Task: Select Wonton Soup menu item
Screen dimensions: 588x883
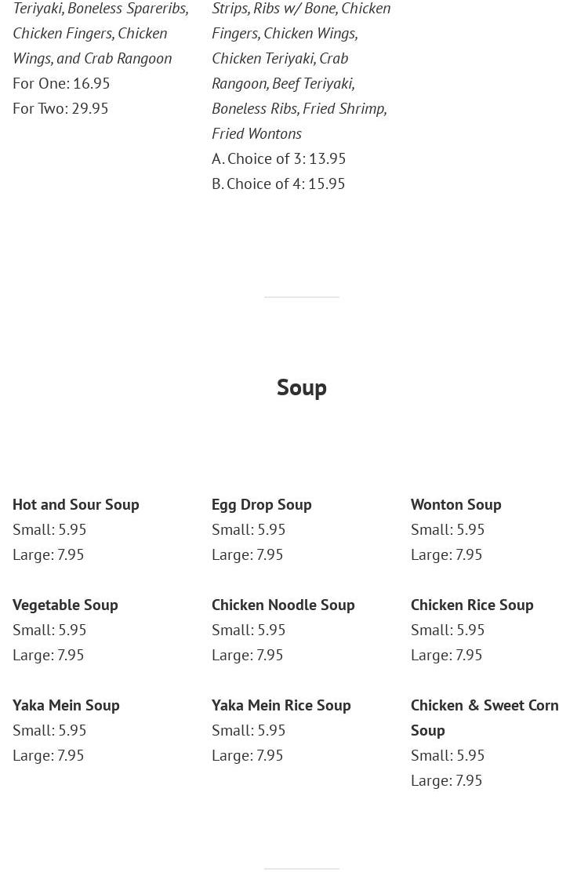Action: pos(456,504)
